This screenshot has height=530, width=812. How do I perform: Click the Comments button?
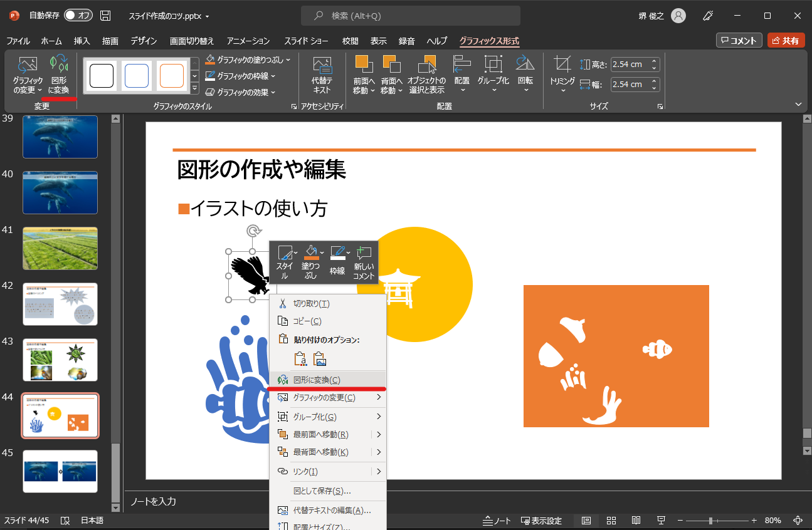739,41
